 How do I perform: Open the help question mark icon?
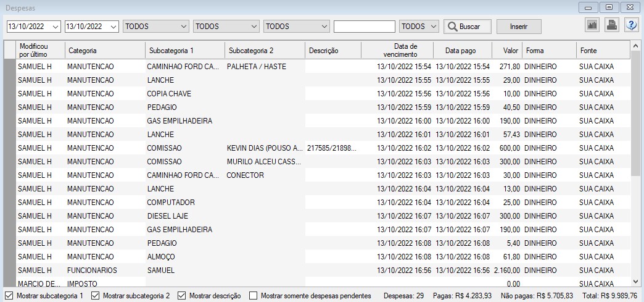tap(631, 25)
